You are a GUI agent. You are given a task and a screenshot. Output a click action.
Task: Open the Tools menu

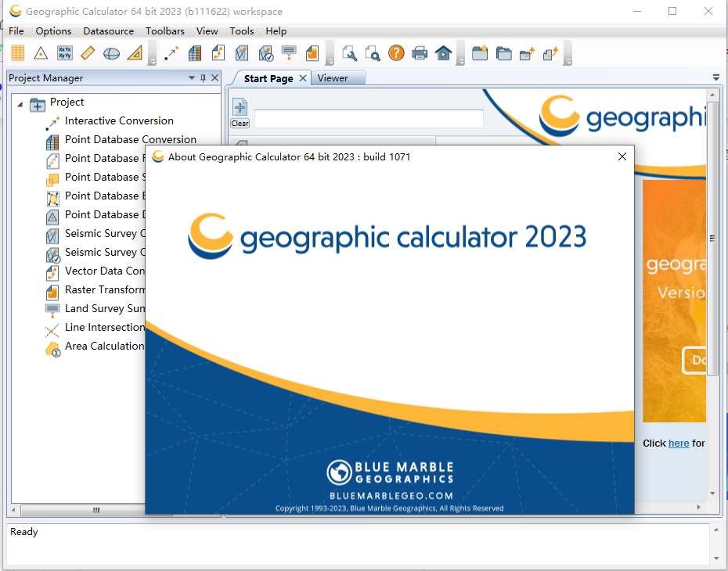242,31
